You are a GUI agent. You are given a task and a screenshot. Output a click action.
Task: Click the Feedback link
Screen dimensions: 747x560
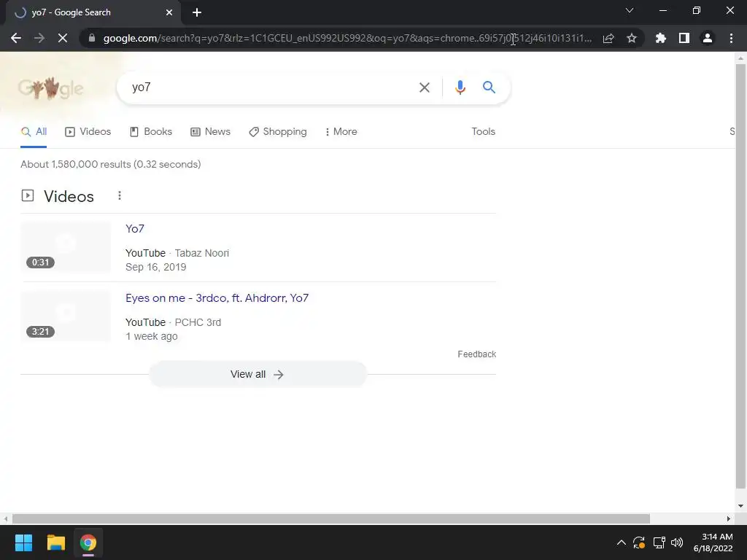click(x=476, y=354)
